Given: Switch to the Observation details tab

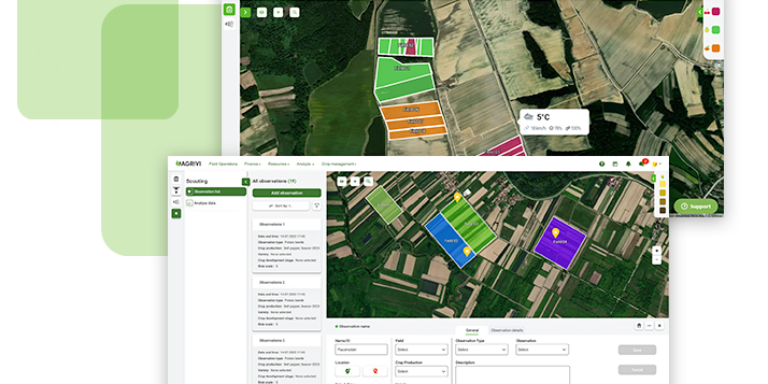Looking at the screenshot, I should coord(507,331).
